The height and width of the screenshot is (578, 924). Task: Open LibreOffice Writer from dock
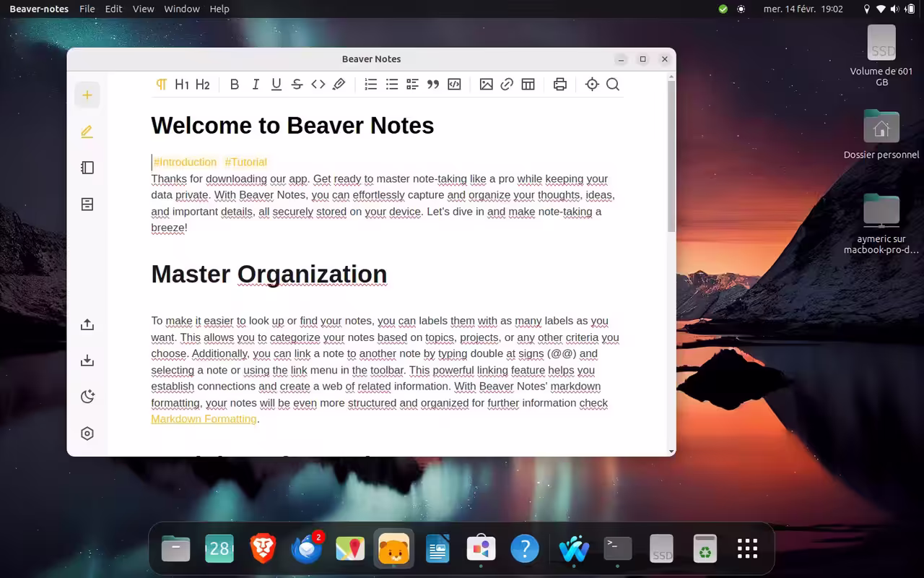click(x=437, y=549)
